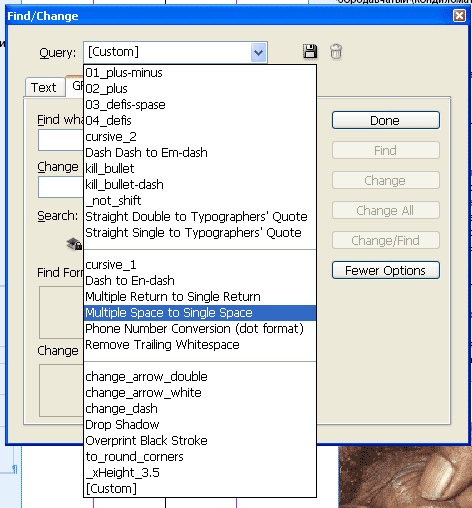This screenshot has height=508, width=472.
Task: Select the change_arrow_double query
Action: [200, 377]
